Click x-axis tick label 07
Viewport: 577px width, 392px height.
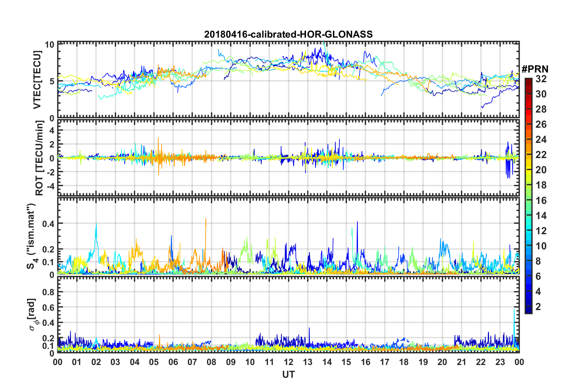pyautogui.click(x=192, y=362)
